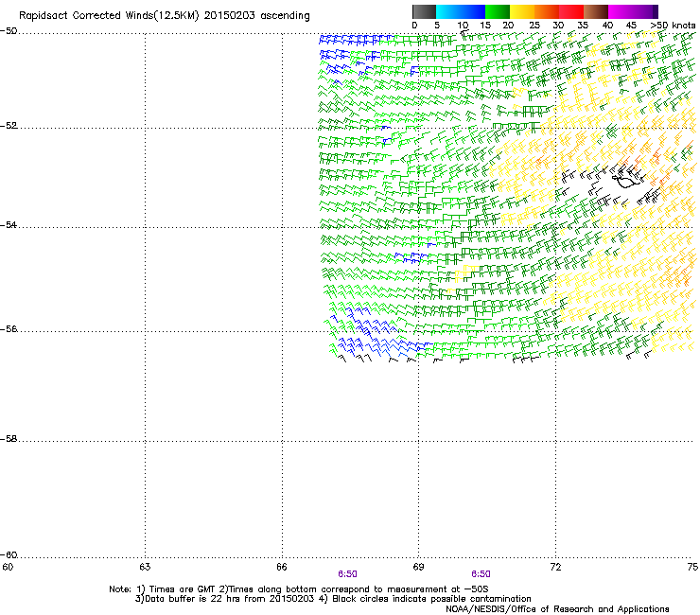Click the '25' legend scale label
This screenshot has height=615, width=700.
pyautogui.click(x=534, y=26)
